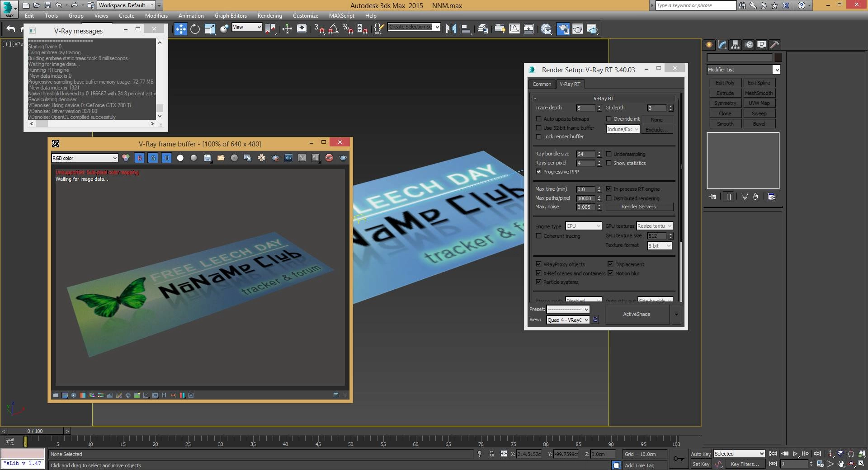Open the MAXScript menu

coord(341,16)
